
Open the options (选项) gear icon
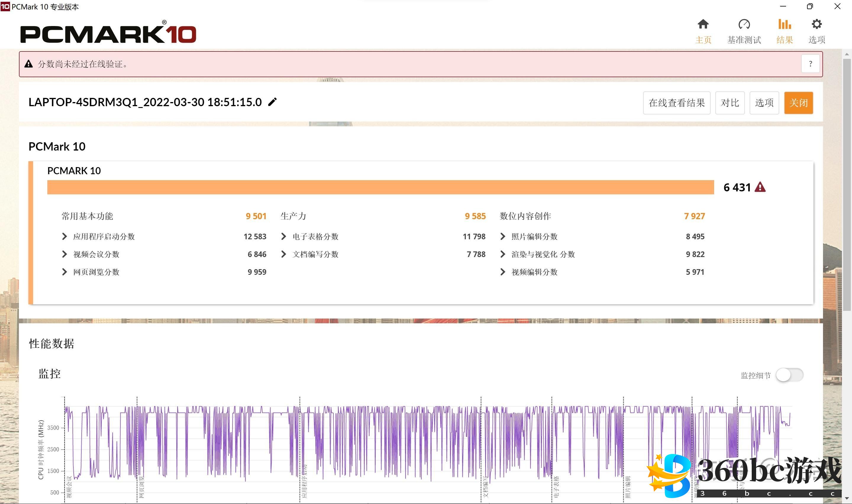816,25
